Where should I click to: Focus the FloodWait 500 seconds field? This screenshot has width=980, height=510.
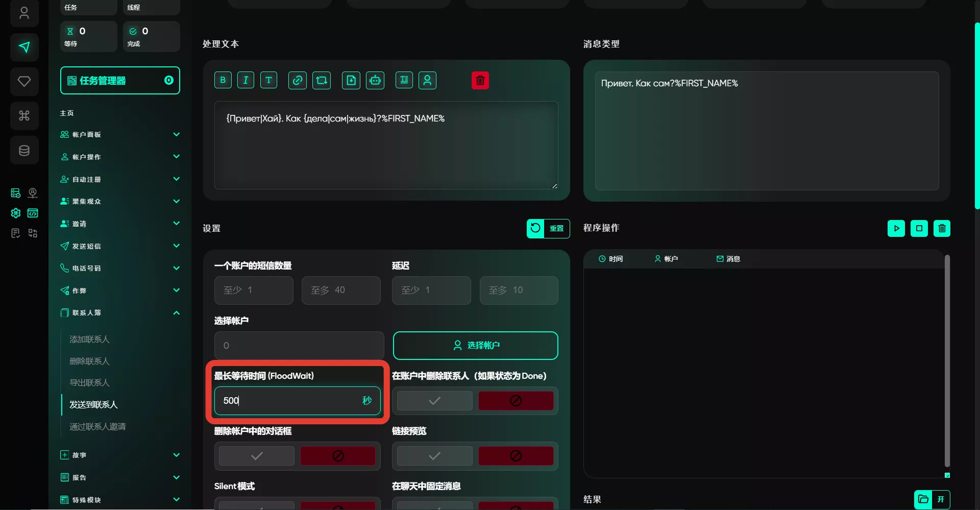point(298,401)
